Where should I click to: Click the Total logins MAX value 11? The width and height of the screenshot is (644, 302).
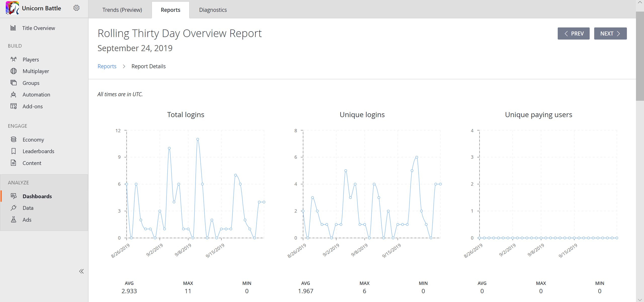click(188, 291)
